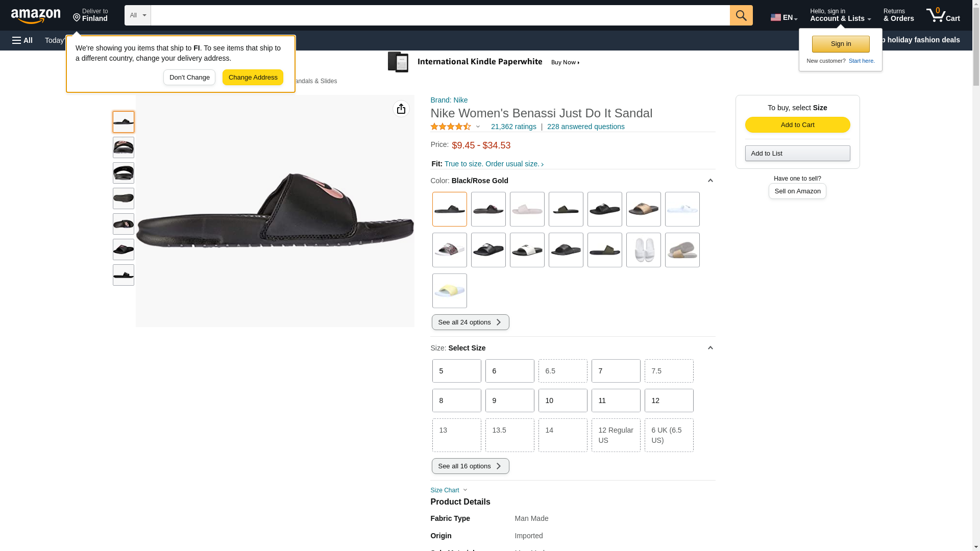This screenshot has width=980, height=551.
Task: Click the search magnifier button
Action: tap(741, 15)
